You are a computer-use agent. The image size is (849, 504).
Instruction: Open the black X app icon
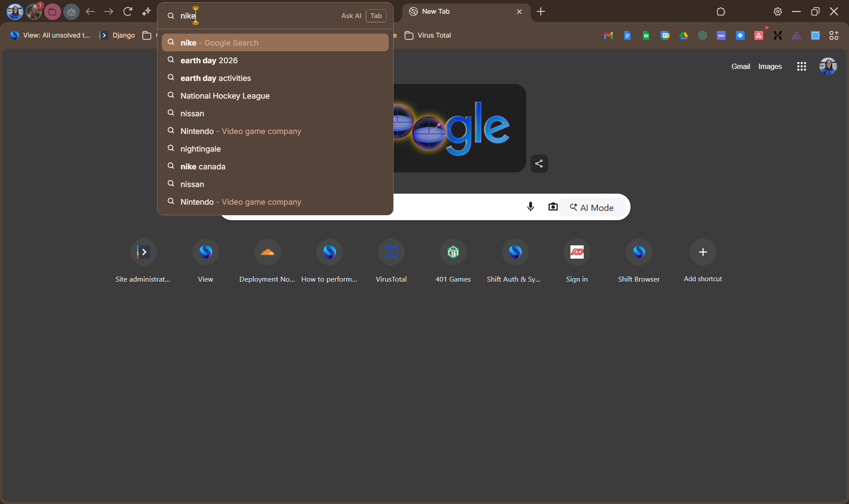pos(778,35)
